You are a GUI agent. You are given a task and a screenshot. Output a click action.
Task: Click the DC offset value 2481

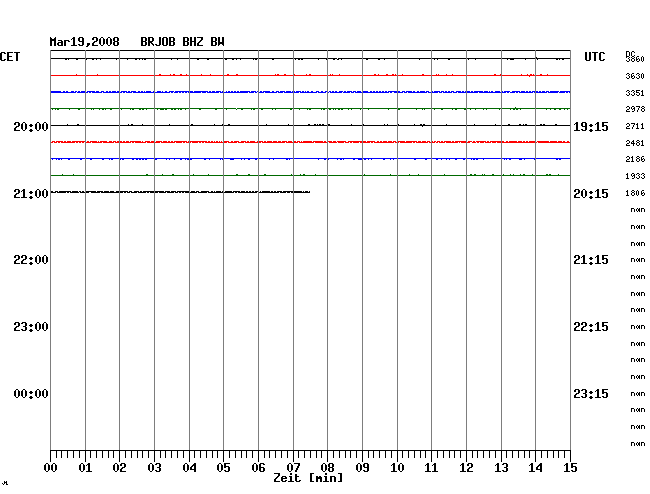click(635, 143)
